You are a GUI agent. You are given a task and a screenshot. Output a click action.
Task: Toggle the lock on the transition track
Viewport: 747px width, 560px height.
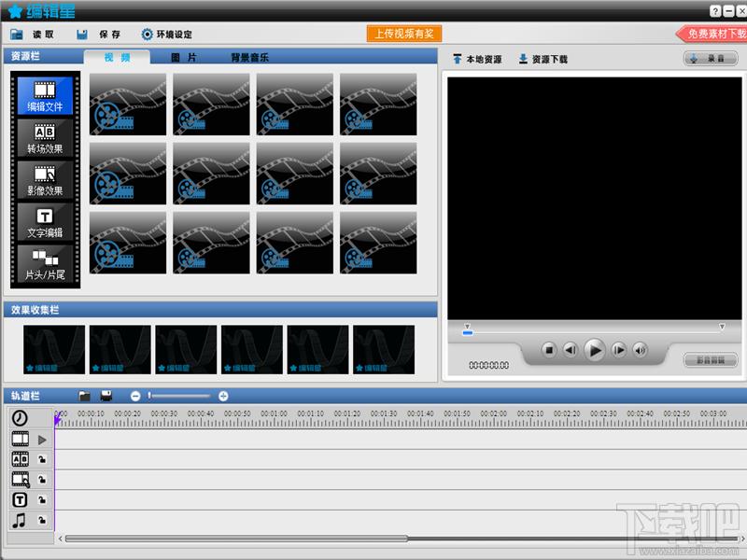(x=42, y=459)
